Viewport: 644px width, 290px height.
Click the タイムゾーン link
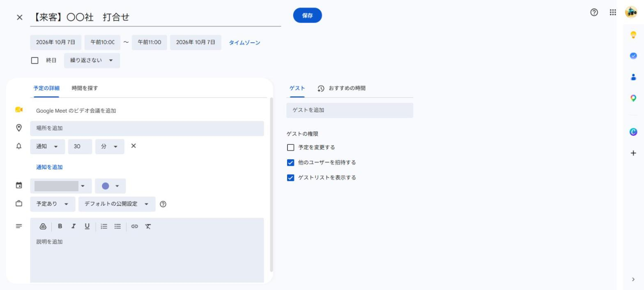(244, 42)
